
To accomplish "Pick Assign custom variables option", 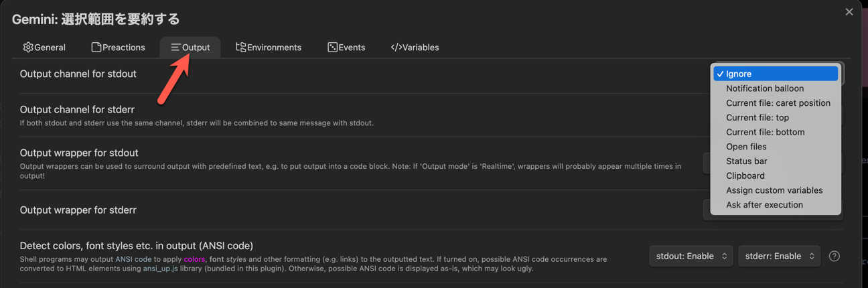I will tap(774, 190).
